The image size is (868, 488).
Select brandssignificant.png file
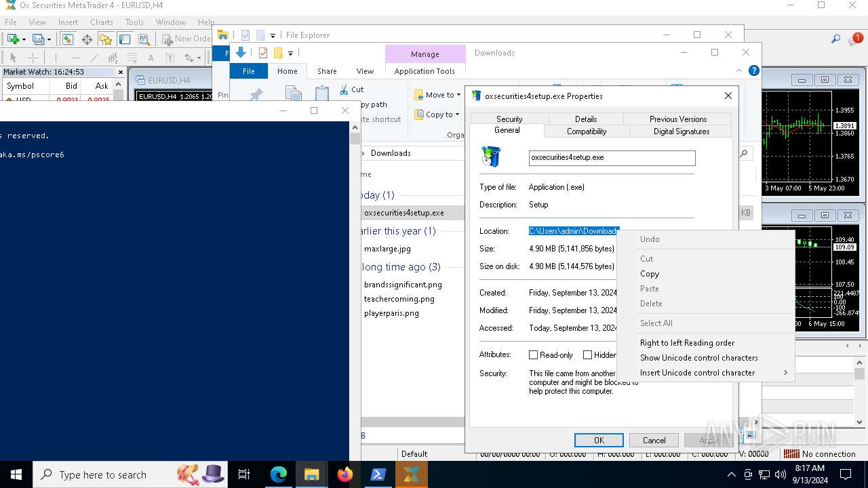click(403, 285)
